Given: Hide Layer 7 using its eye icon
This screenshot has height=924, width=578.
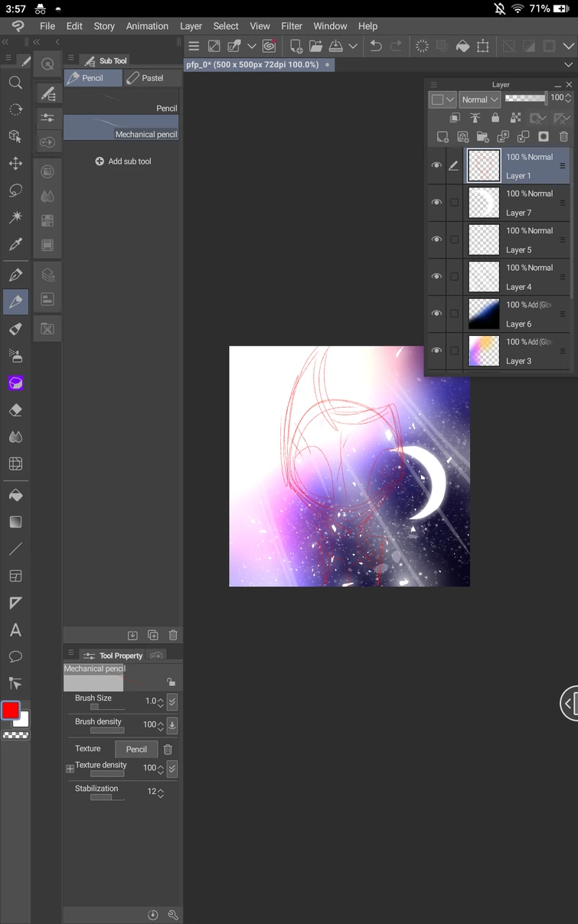Looking at the screenshot, I should click(x=436, y=202).
